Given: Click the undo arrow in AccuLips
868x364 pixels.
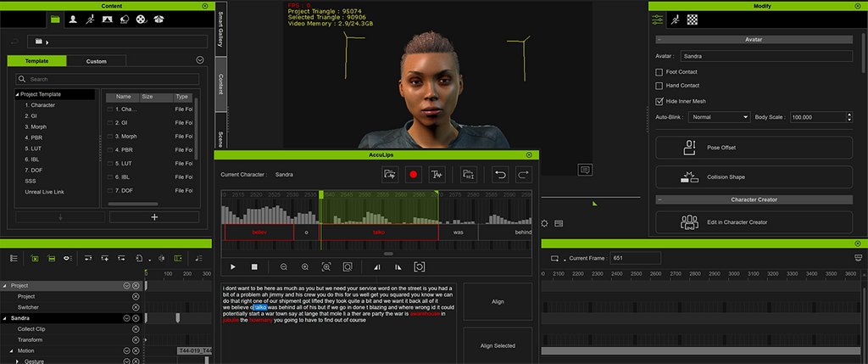Looking at the screenshot, I should tap(500, 174).
